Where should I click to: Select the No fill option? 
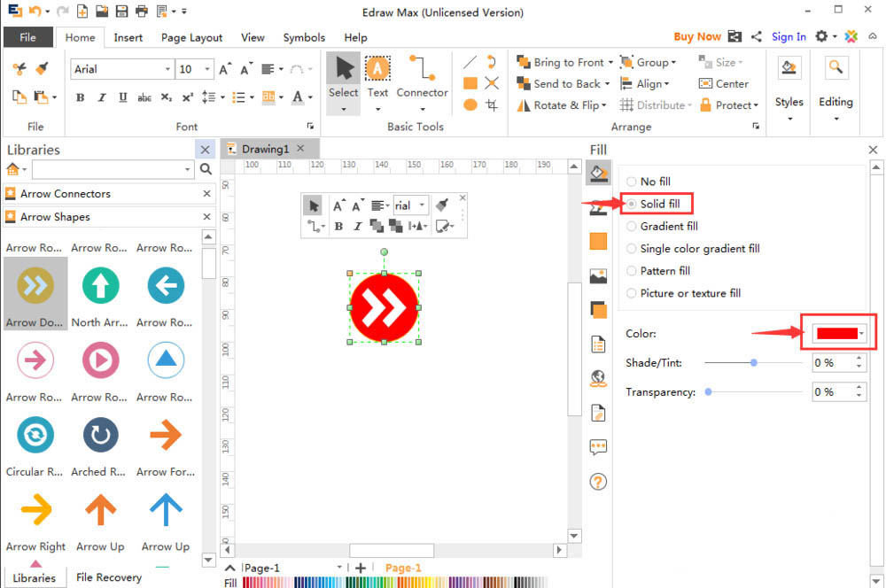(649, 182)
